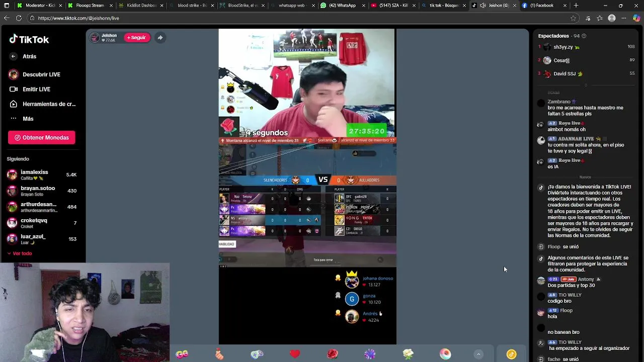The width and height of the screenshot is (644, 362).
Task: Send the donut gift
Action: (x=445, y=354)
